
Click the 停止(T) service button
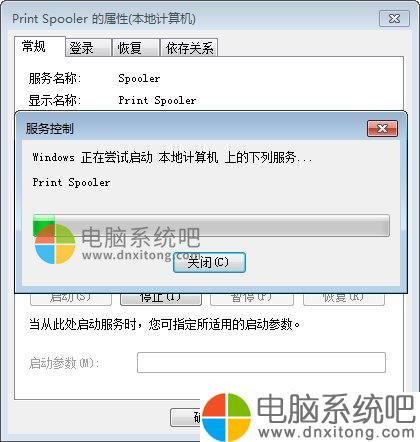click(161, 299)
